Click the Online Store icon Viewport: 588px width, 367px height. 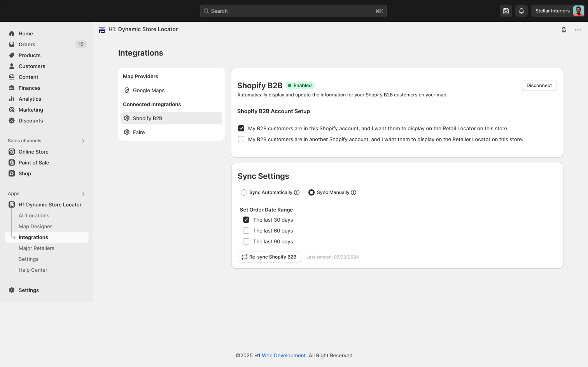tap(12, 152)
